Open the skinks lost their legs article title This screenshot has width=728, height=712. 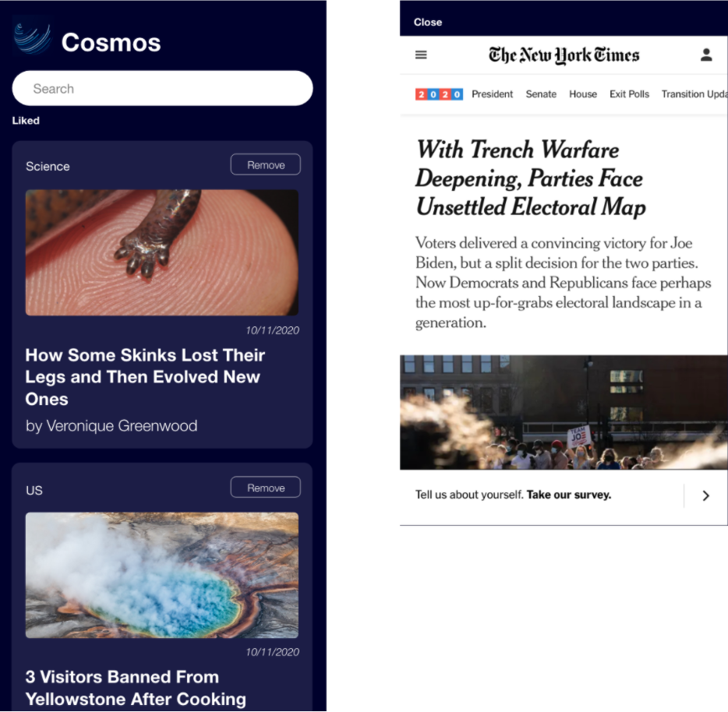click(145, 377)
